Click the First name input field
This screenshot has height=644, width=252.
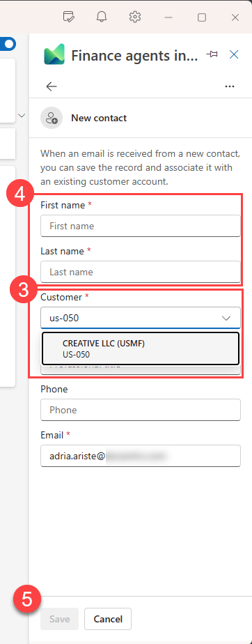pyautogui.click(x=141, y=226)
